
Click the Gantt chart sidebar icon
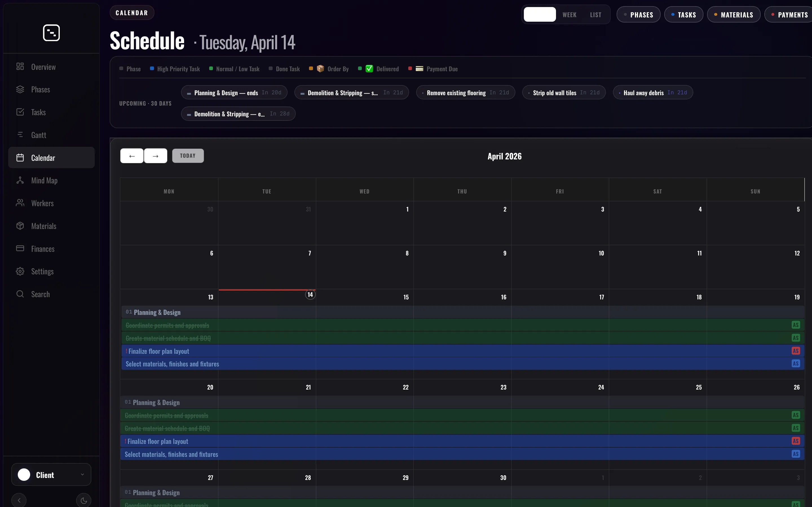click(x=20, y=135)
